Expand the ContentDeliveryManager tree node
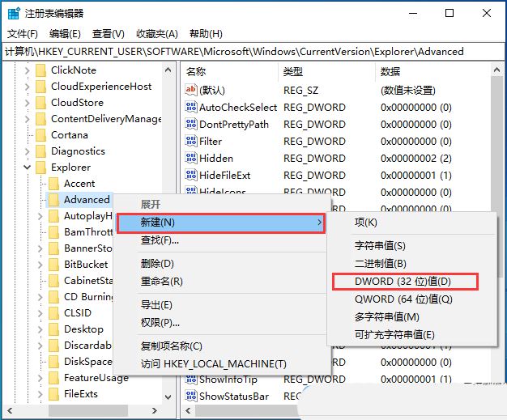507x420 pixels. click(x=28, y=119)
